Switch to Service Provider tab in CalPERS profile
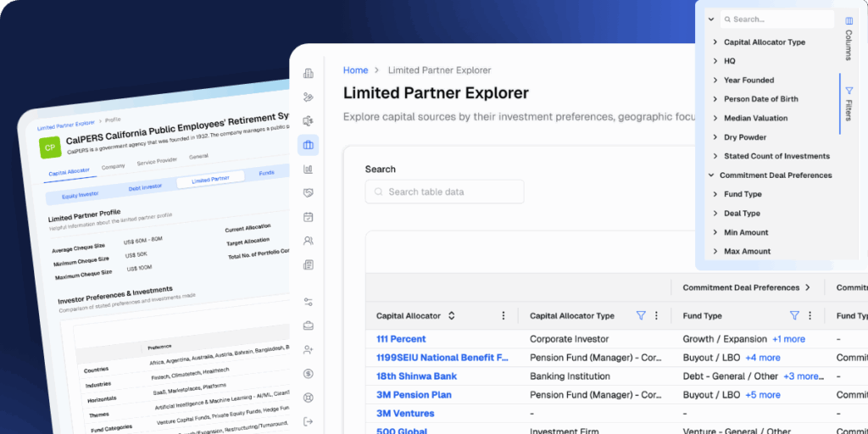 [157, 161]
